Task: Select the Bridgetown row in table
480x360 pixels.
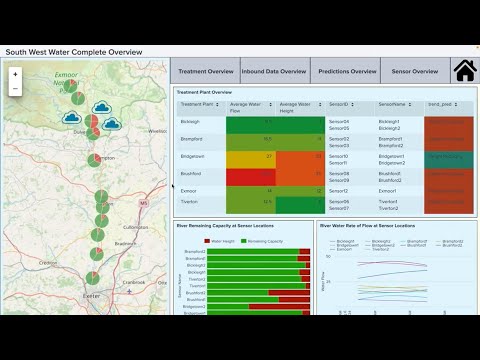Action: point(325,160)
